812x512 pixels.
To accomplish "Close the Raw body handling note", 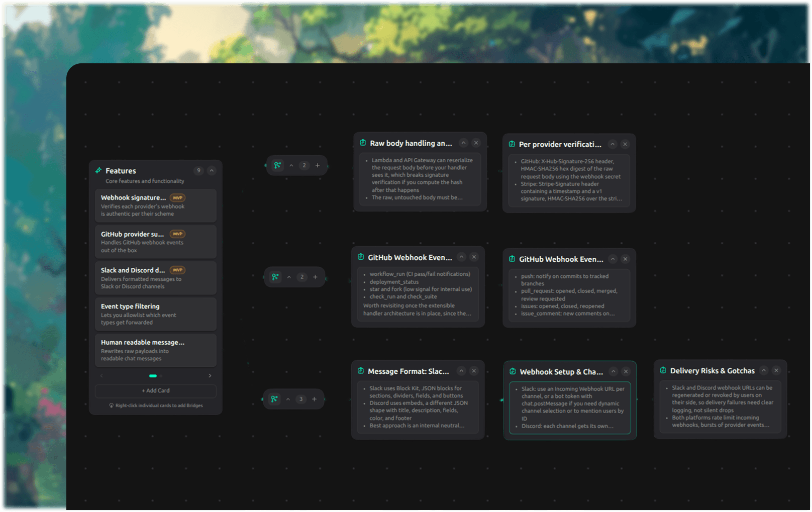I will 476,143.
